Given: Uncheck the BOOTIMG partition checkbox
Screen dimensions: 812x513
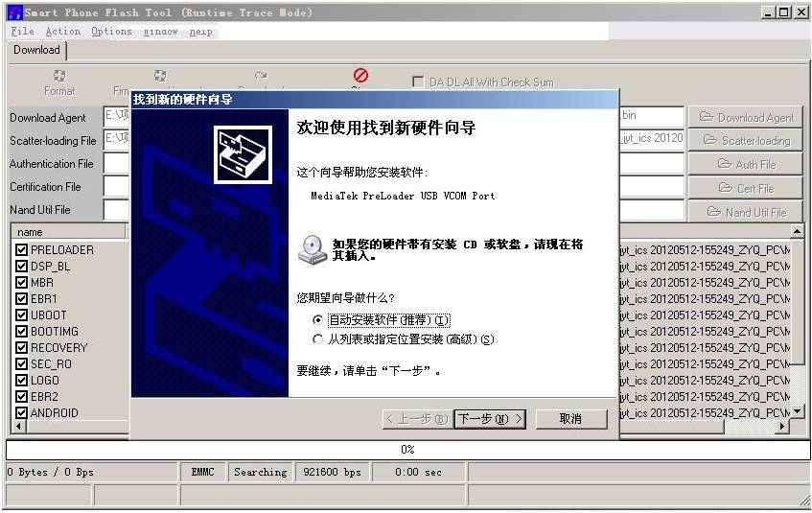Looking at the screenshot, I should coord(21,331).
